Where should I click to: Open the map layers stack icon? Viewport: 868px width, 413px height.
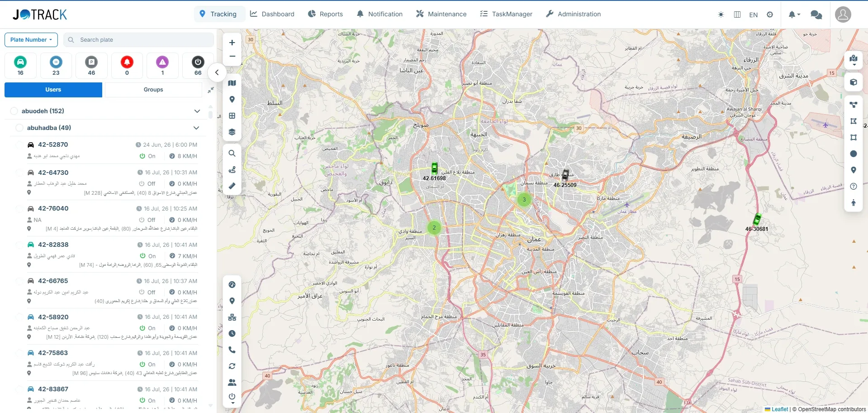[x=232, y=132]
